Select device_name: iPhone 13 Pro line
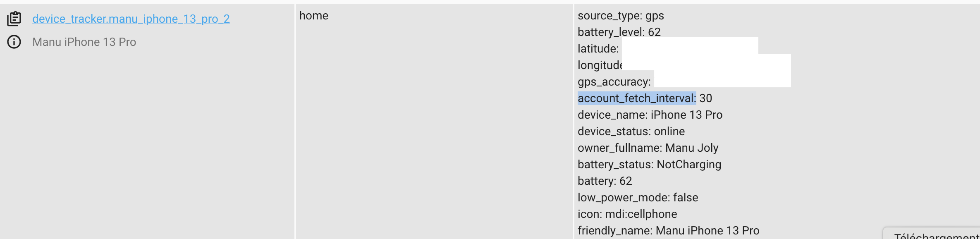 coord(650,115)
